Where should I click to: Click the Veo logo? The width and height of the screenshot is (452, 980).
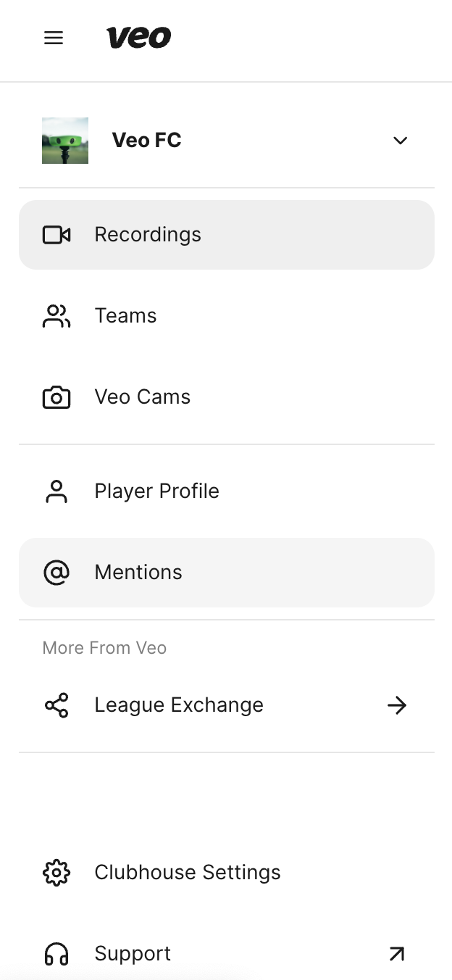pyautogui.click(x=139, y=37)
